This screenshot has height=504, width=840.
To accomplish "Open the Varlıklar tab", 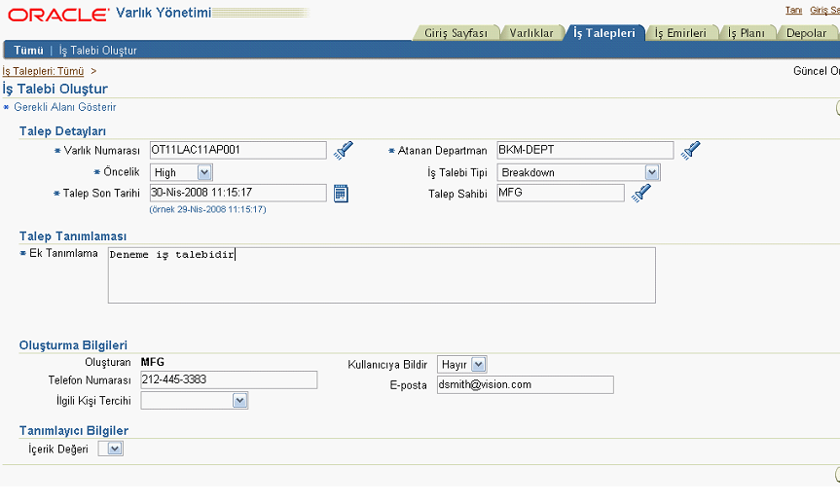I will 531,33.
